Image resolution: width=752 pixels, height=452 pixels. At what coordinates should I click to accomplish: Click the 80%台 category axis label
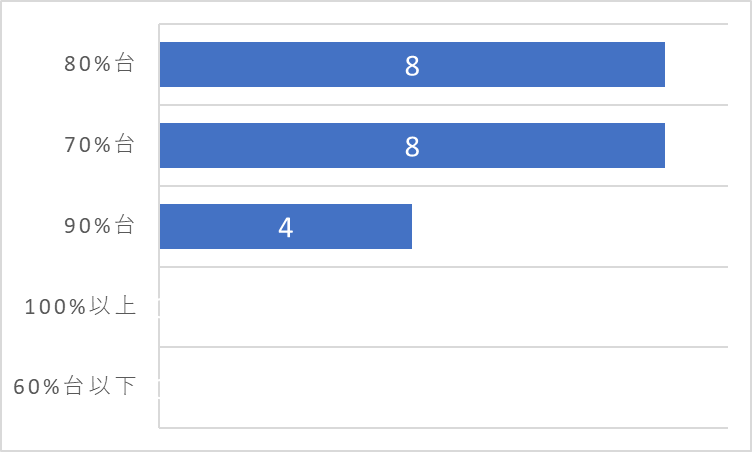(x=99, y=63)
